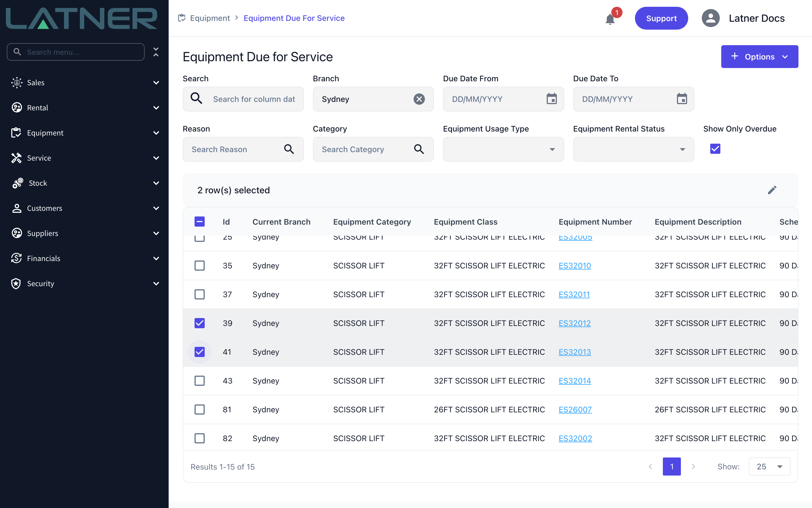Image resolution: width=812 pixels, height=508 pixels.
Task: Go to the previous results page
Action: coord(650,466)
